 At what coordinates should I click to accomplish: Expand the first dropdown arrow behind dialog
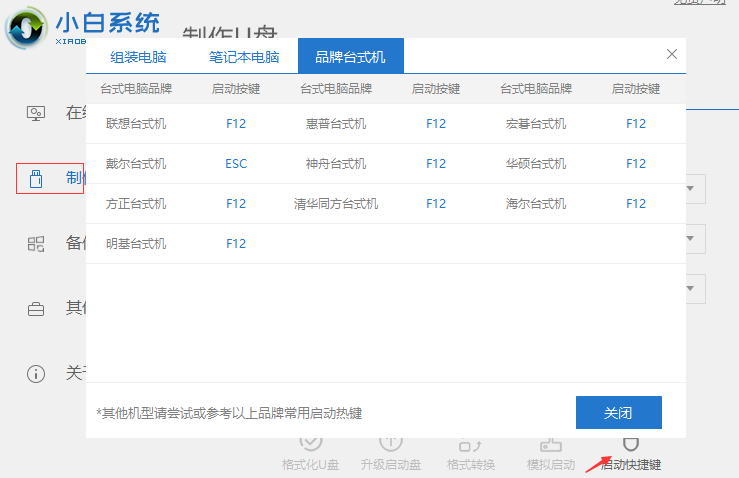[692, 188]
